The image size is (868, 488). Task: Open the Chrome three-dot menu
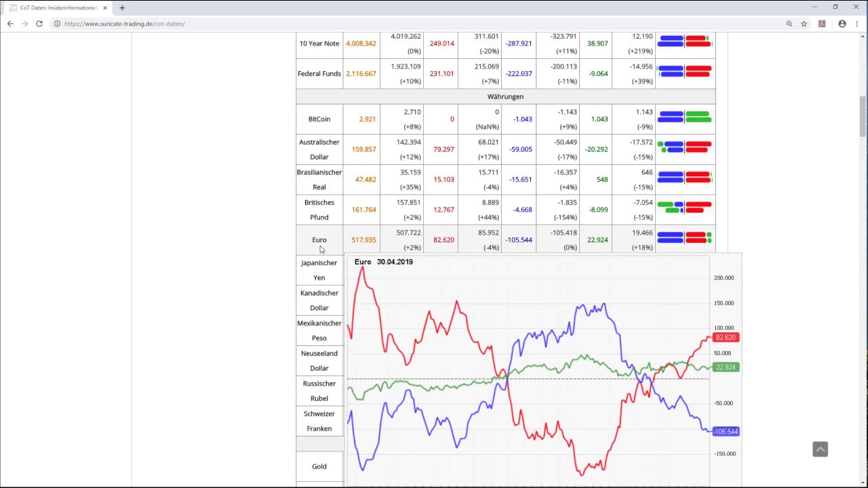click(856, 24)
